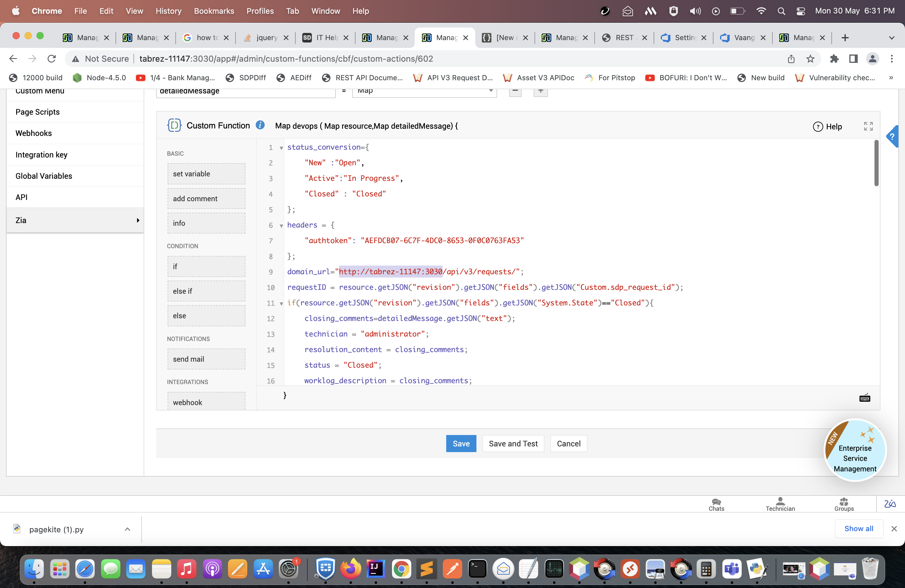Click the blue Save button

tap(461, 443)
